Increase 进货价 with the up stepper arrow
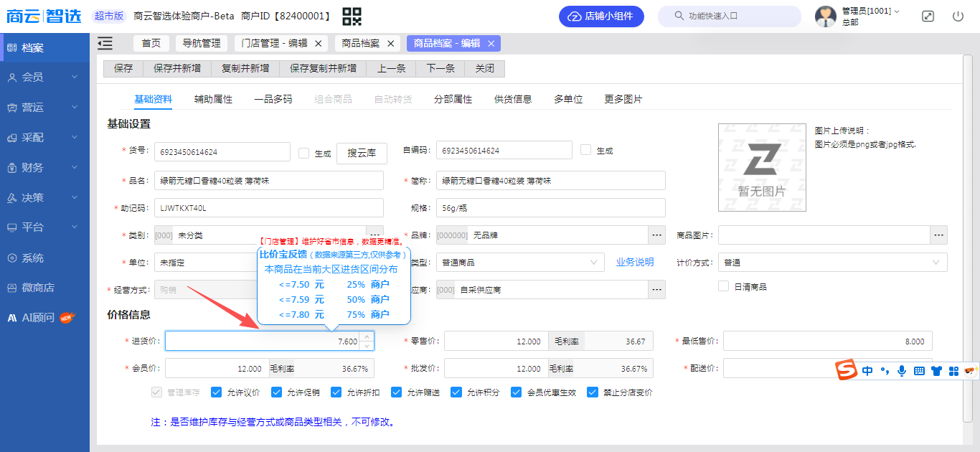The width and height of the screenshot is (980, 452). tap(367, 336)
